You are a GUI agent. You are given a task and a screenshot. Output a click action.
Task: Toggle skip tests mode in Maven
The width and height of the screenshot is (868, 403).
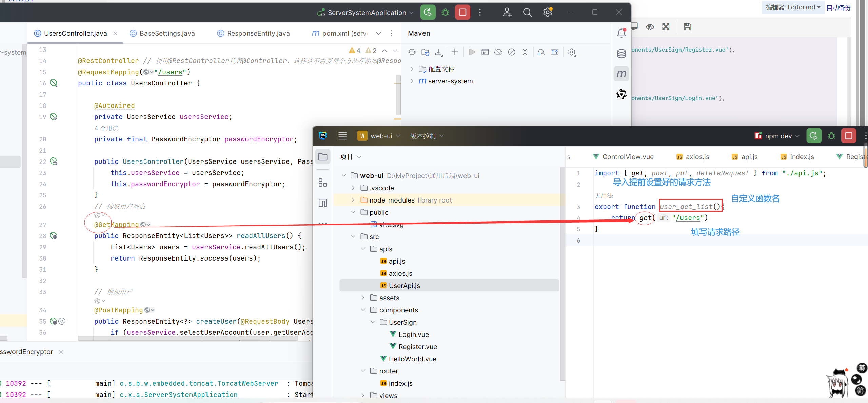click(512, 52)
